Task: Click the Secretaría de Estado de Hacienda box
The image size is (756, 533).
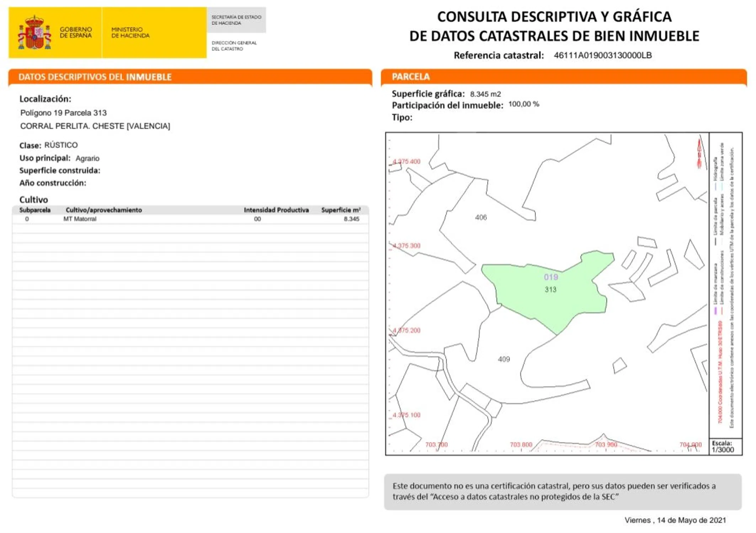Action: (236, 20)
